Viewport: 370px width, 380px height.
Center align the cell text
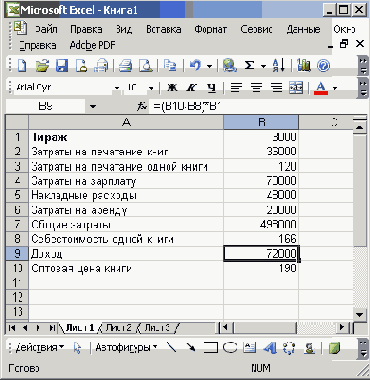(256, 88)
